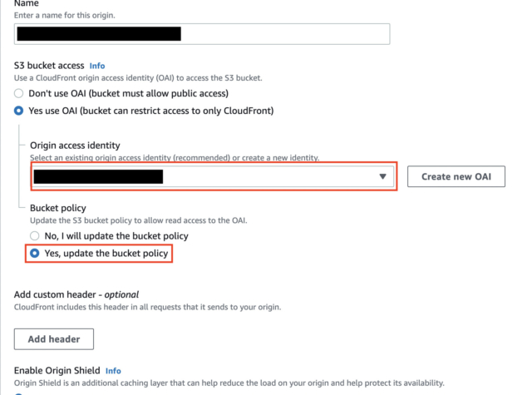Open Info link beside S3 bucket access

click(97, 66)
